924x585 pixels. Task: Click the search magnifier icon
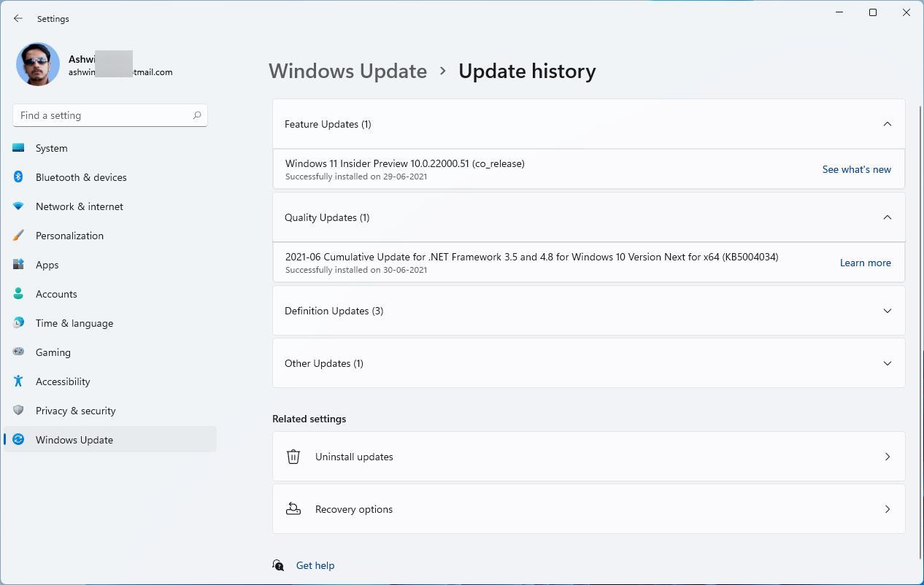click(x=196, y=115)
